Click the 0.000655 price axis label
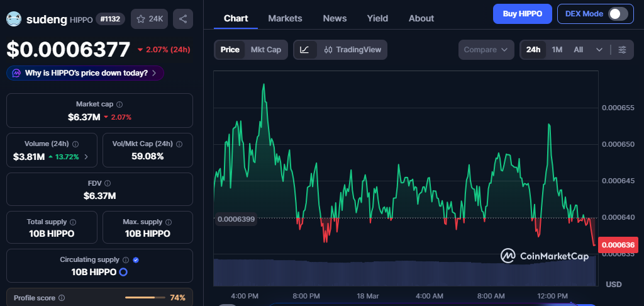644x306 pixels. tap(618, 108)
